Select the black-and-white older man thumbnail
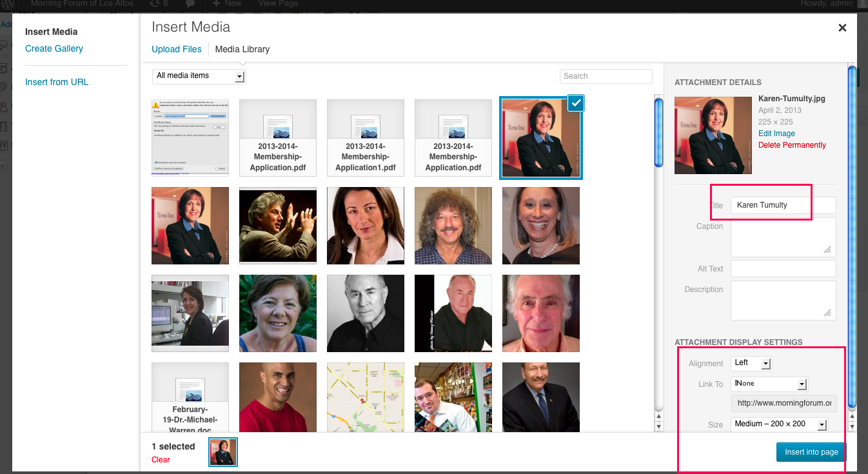868x474 pixels. pos(366,313)
